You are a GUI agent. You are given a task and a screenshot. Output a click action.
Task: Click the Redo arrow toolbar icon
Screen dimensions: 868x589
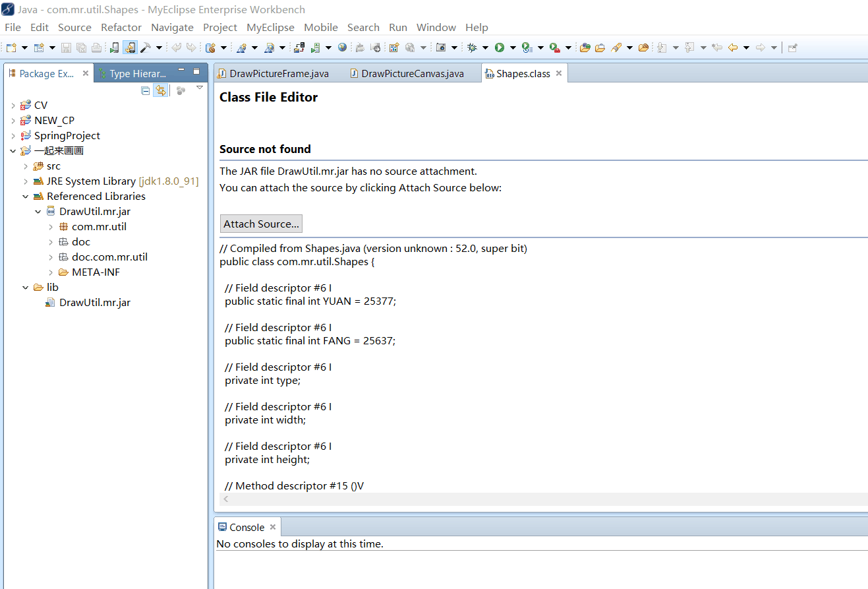[x=191, y=47]
